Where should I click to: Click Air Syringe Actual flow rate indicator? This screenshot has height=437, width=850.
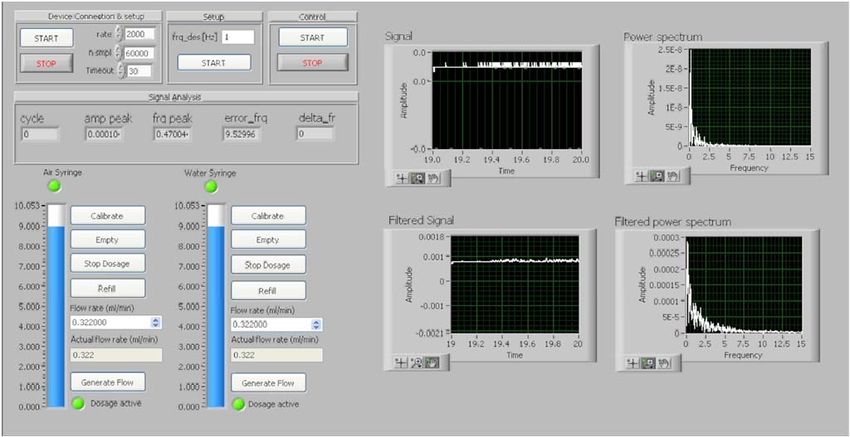click(x=116, y=355)
